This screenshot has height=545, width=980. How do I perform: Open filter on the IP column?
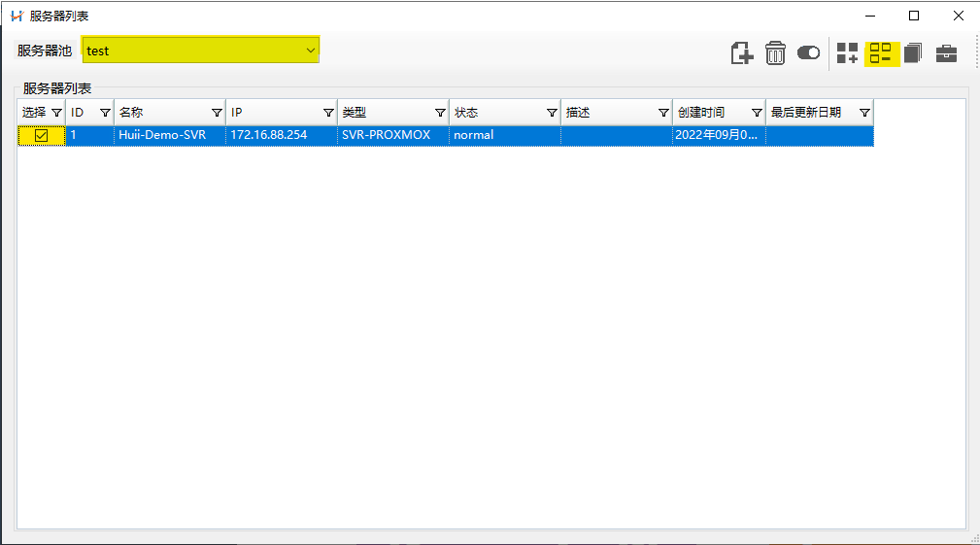[x=328, y=113]
